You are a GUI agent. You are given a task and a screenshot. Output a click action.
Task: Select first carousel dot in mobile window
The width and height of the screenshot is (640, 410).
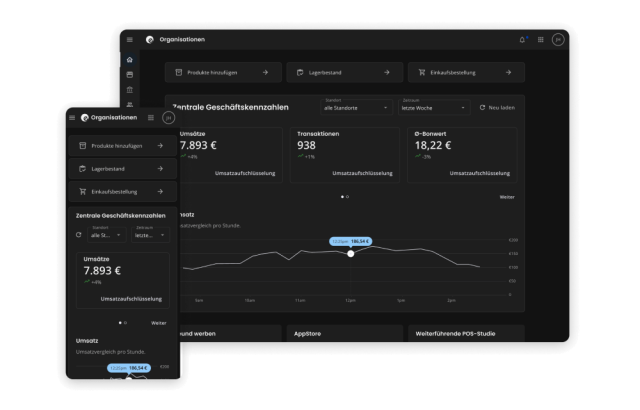click(x=120, y=323)
